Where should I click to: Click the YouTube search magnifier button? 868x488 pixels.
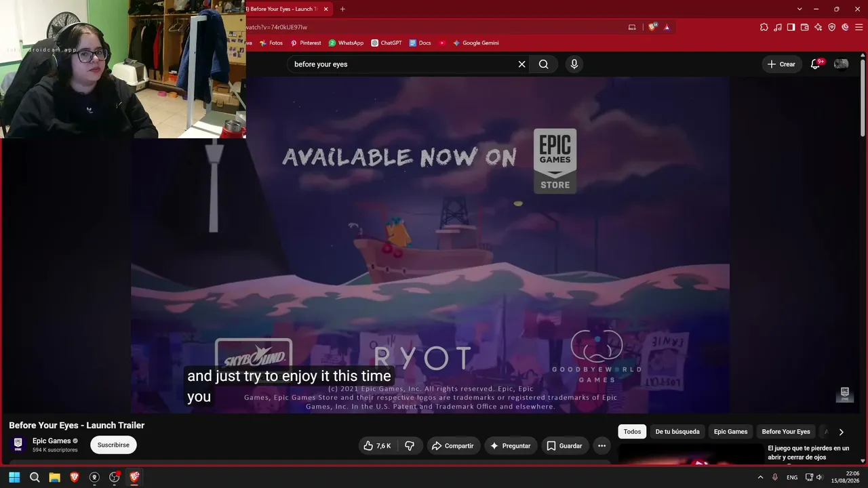tap(544, 64)
